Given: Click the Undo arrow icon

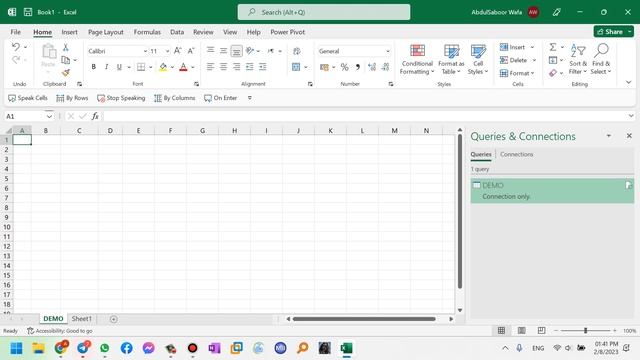Looking at the screenshot, I should pyautogui.click(x=16, y=47).
